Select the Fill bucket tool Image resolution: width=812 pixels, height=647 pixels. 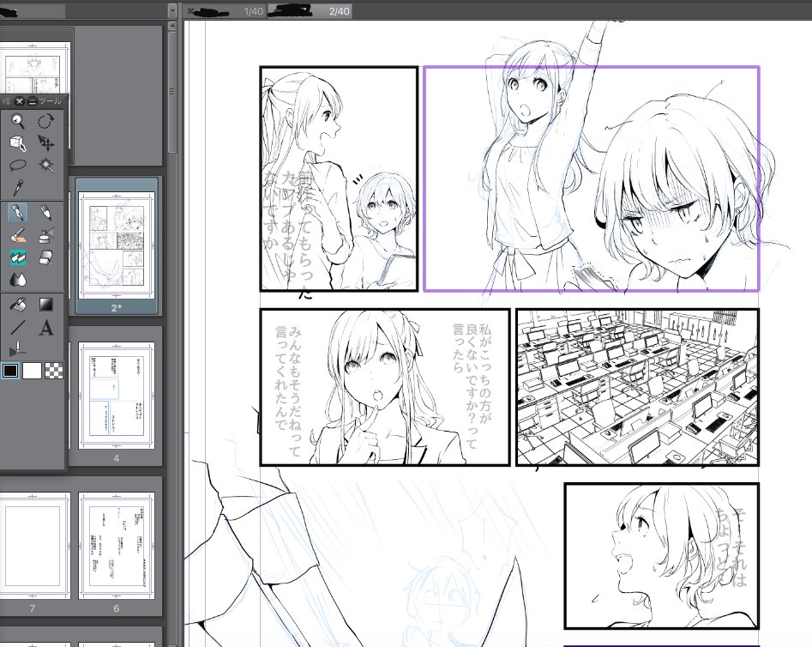[x=18, y=305]
